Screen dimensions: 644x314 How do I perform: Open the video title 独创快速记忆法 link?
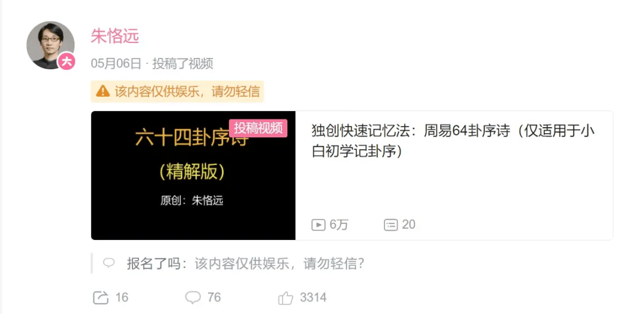[x=453, y=141]
